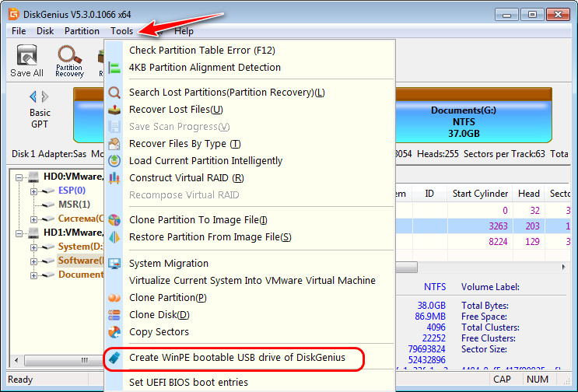Open the Help menu

184,31
